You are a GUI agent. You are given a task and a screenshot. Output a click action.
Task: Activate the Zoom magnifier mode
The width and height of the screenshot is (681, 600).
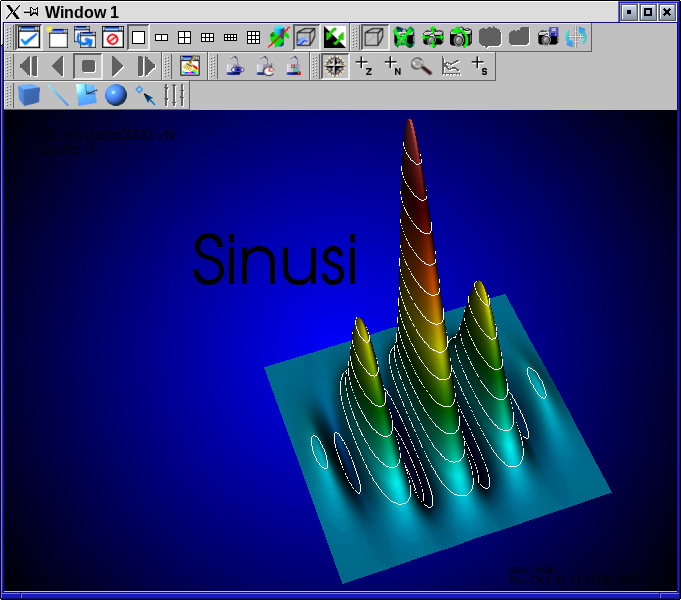[x=422, y=67]
